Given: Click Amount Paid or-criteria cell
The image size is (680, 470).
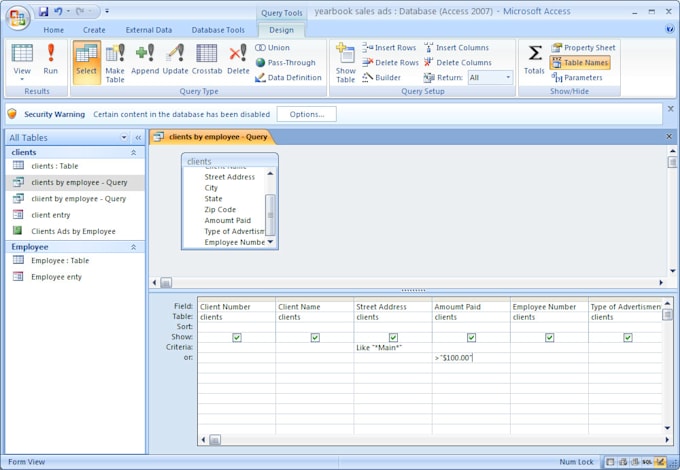Looking at the screenshot, I should 471,358.
